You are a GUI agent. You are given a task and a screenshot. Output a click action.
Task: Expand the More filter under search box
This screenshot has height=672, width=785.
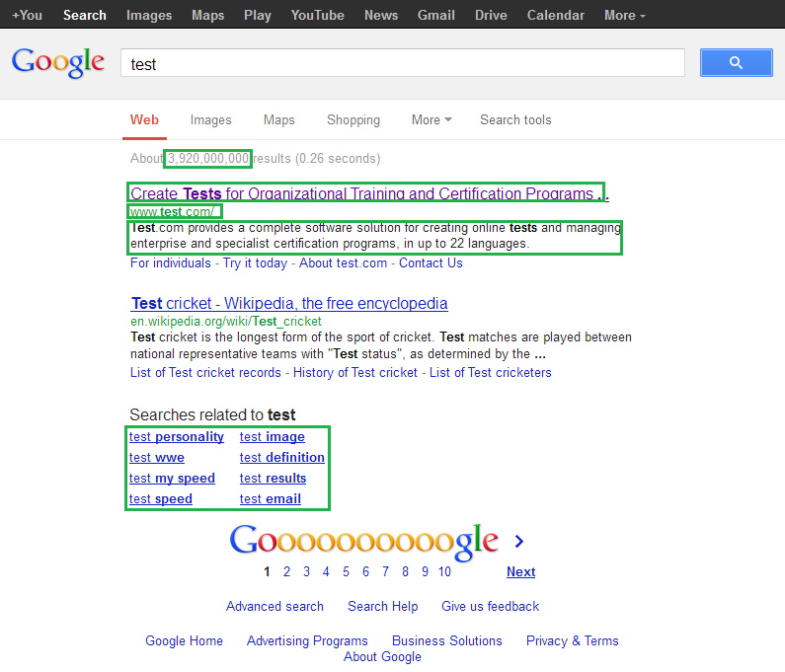point(432,120)
